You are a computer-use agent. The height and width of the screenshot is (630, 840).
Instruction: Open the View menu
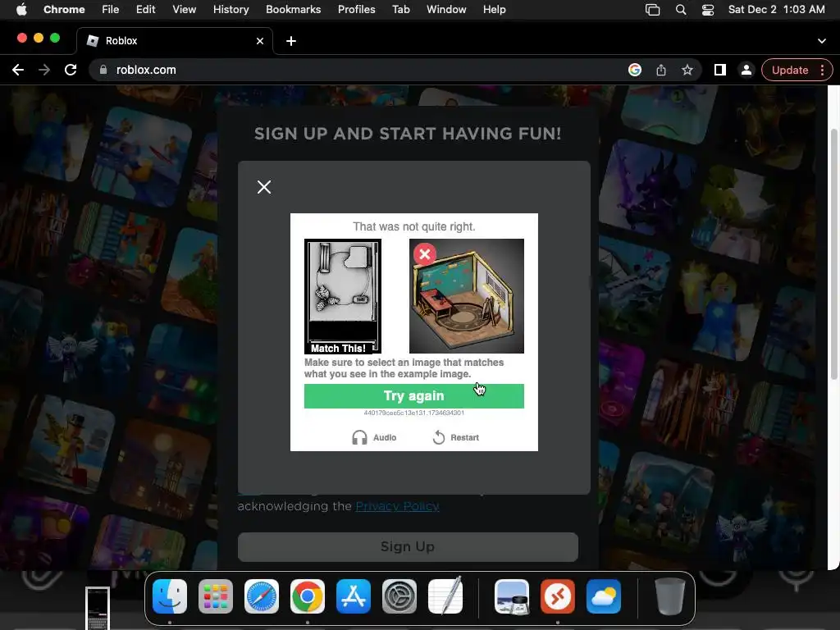[x=185, y=10]
